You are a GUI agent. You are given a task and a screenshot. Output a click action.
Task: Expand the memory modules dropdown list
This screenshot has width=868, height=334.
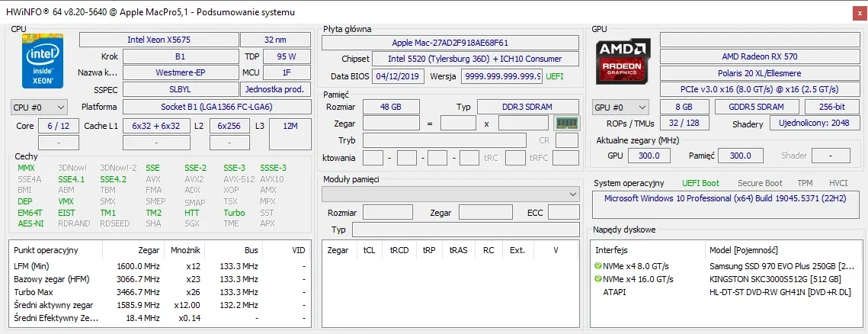coord(450,194)
